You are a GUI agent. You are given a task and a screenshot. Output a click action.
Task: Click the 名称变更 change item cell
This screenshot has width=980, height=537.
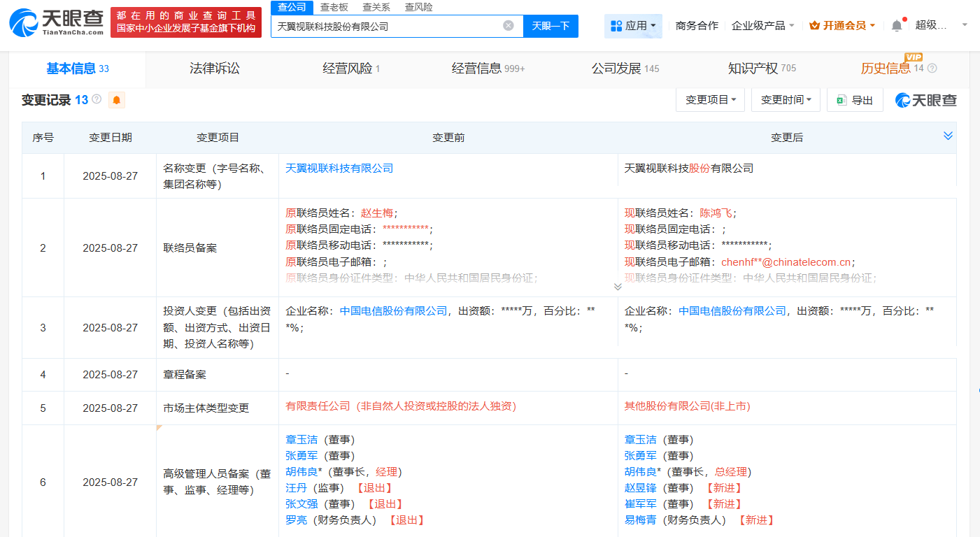coord(218,176)
